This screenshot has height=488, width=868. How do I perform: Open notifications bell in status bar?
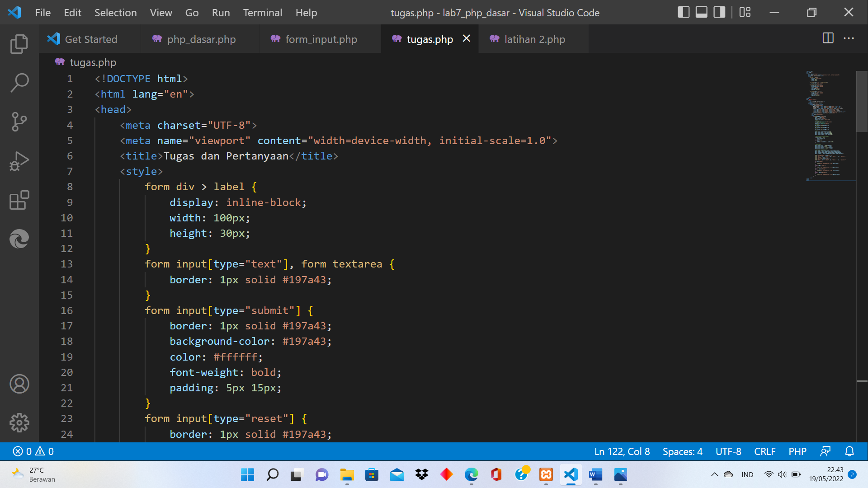pos(849,451)
